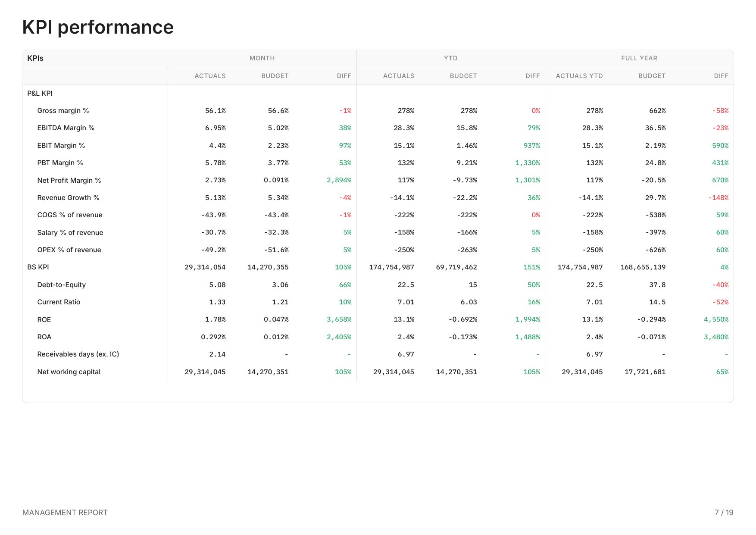Click the 14,270,355 BS KPI month budget
Image resolution: width=756 pixels, height=535 pixels.
pos(268,267)
